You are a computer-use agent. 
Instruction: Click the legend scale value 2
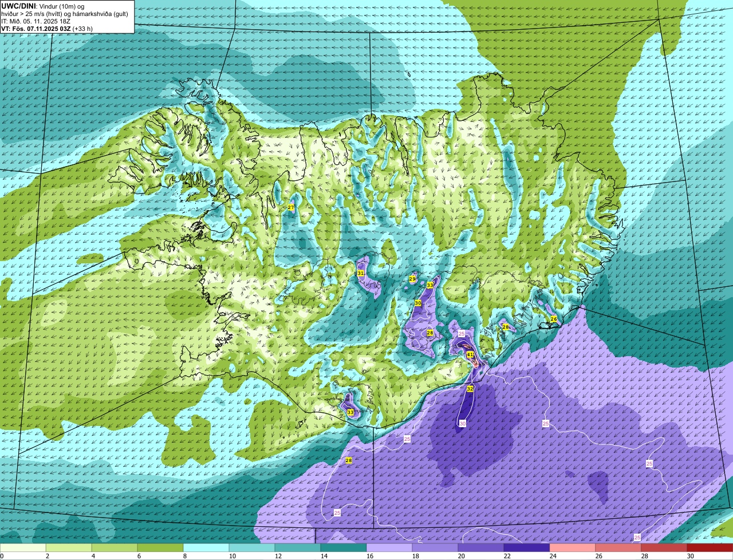[x=47, y=556]
